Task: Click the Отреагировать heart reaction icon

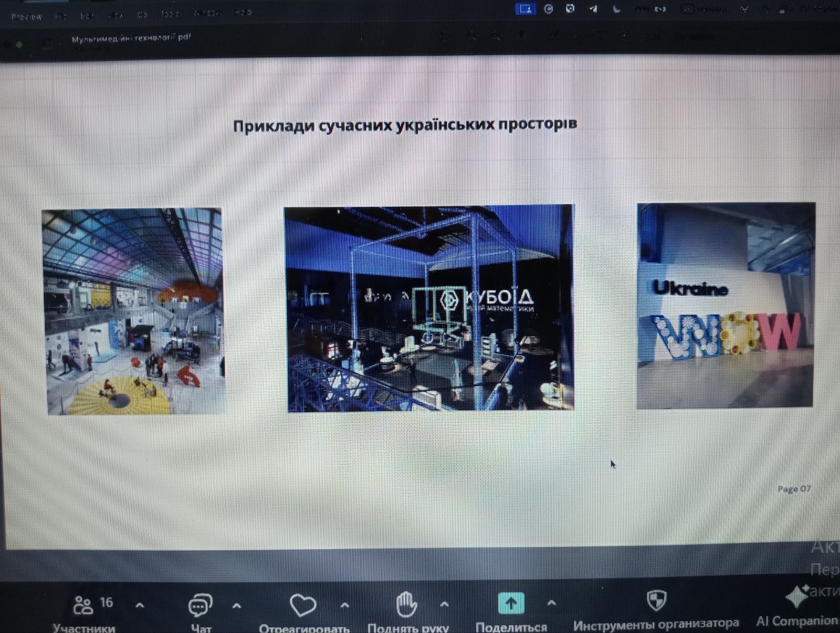Action: point(303,605)
